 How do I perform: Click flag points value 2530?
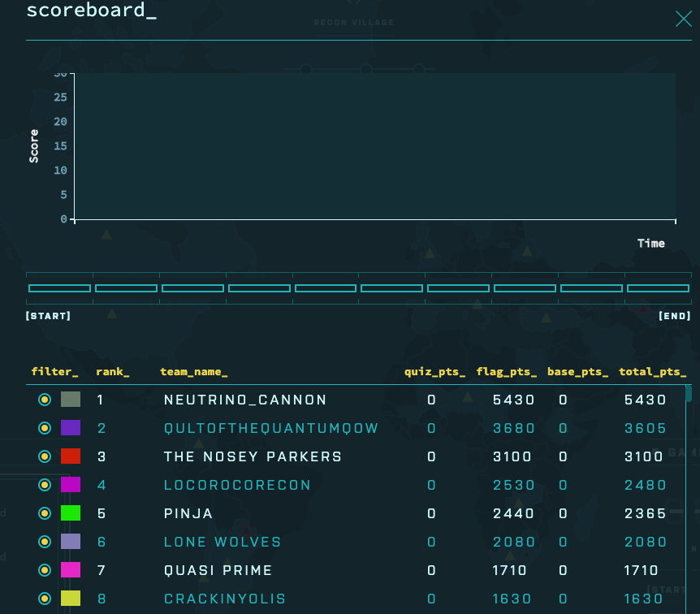pos(513,485)
